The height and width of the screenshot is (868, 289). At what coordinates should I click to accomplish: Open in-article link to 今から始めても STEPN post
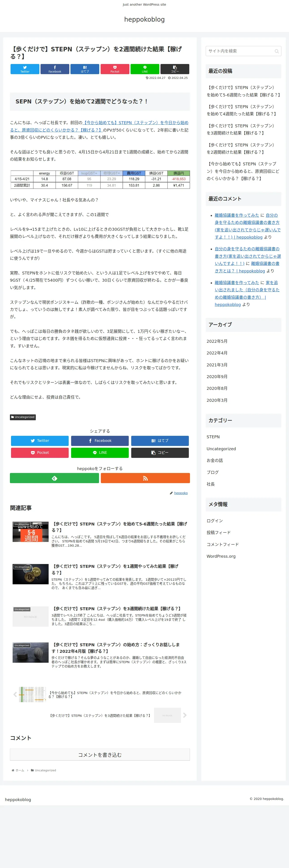[99, 126]
